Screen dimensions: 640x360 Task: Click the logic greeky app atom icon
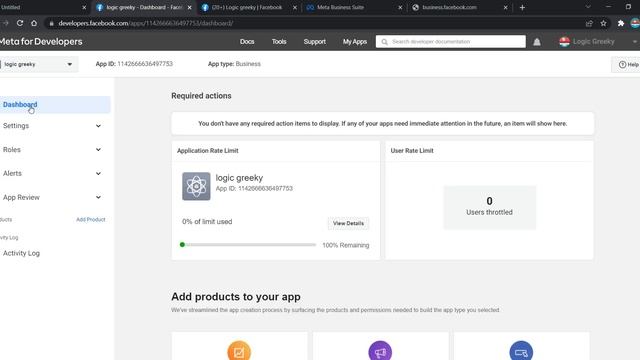[196, 186]
